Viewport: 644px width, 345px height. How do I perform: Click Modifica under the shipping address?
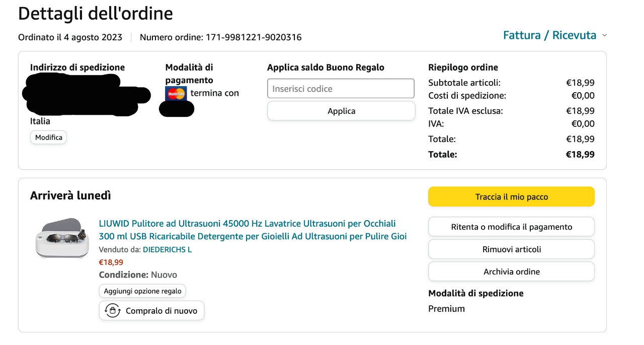tap(49, 137)
